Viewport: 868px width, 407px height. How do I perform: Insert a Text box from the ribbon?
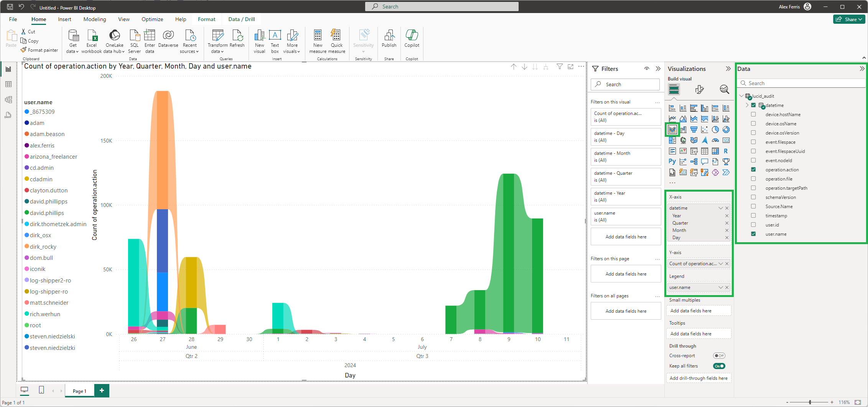click(275, 41)
